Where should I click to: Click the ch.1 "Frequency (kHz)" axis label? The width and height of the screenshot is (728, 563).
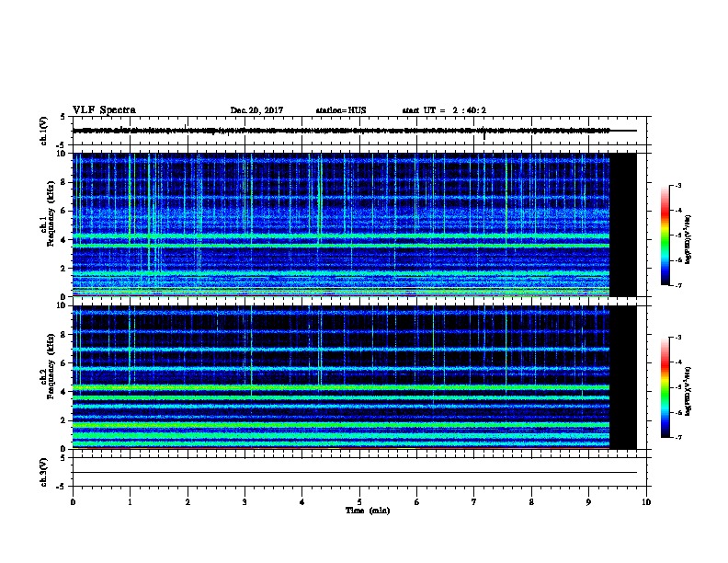[x=51, y=213]
